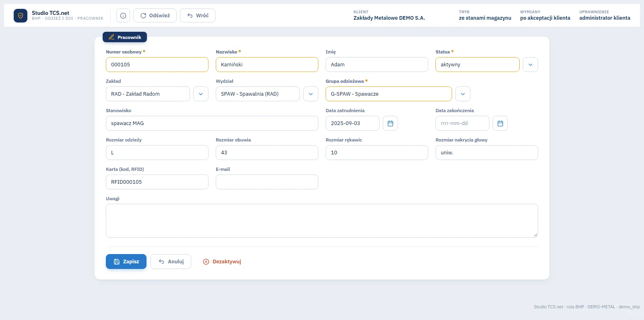Click the text 'ze stanami magazynu'
The height and width of the screenshot is (320, 644).
pos(485,18)
